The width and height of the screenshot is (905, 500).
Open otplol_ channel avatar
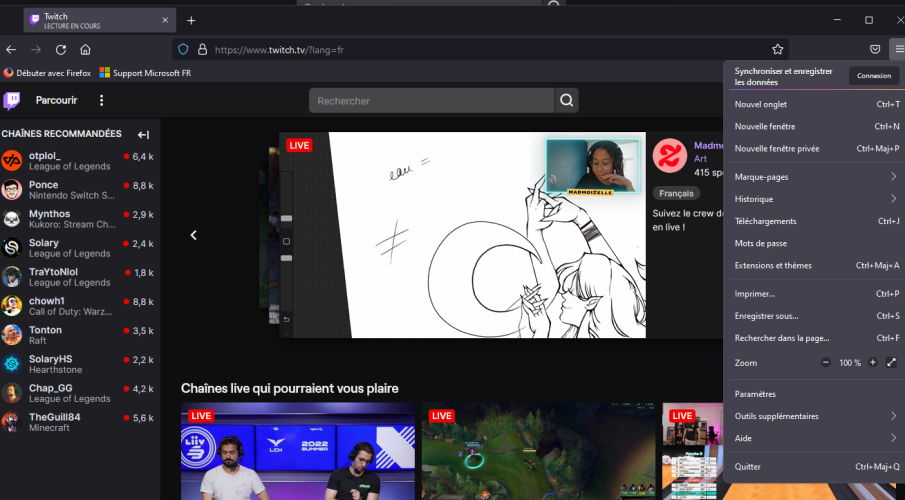(x=12, y=161)
